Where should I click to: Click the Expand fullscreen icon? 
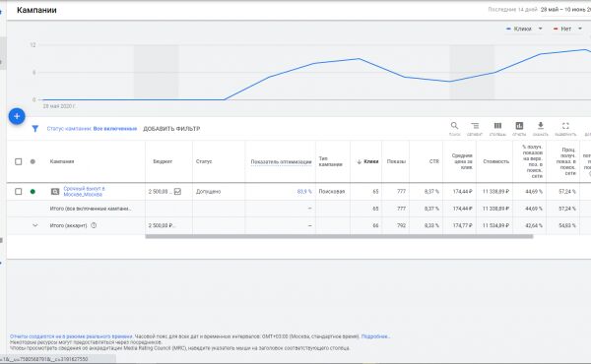565,126
